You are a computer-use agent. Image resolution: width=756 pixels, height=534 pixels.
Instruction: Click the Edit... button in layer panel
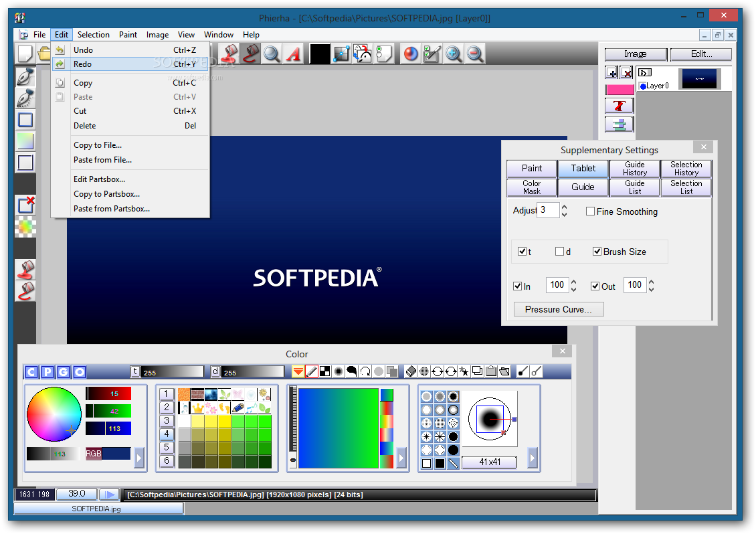point(701,54)
